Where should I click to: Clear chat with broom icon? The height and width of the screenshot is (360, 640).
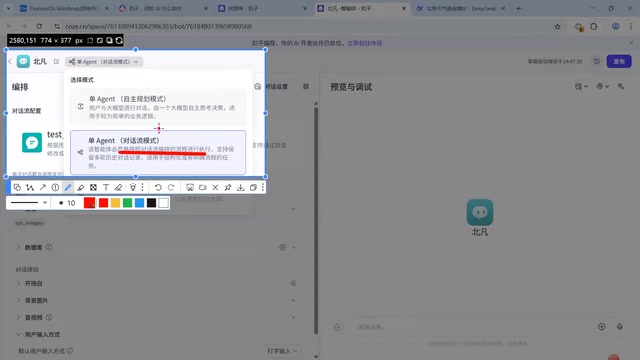coord(337,327)
